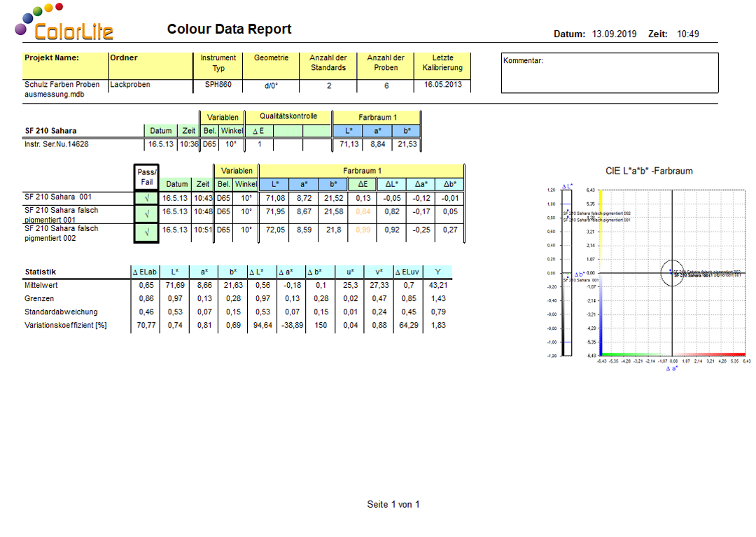Screen dimensions: 756x537
Task: Click the 'Pass/ Fail' column header
Action: [x=146, y=177]
